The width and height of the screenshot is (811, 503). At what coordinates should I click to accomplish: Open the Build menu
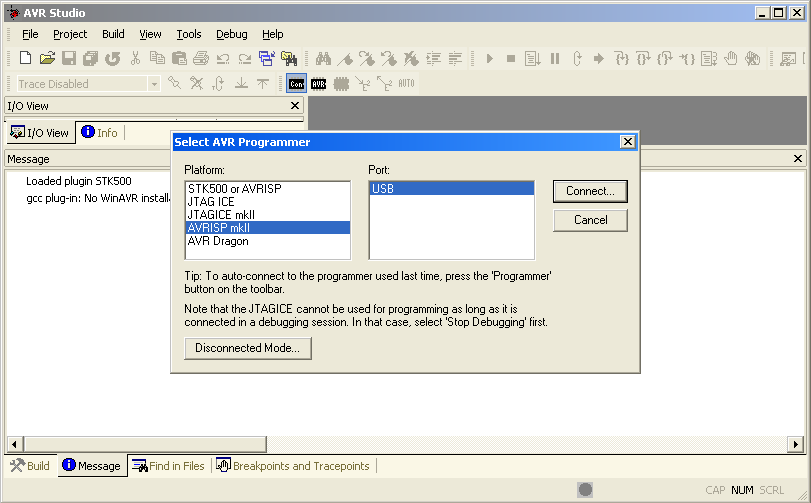(113, 34)
